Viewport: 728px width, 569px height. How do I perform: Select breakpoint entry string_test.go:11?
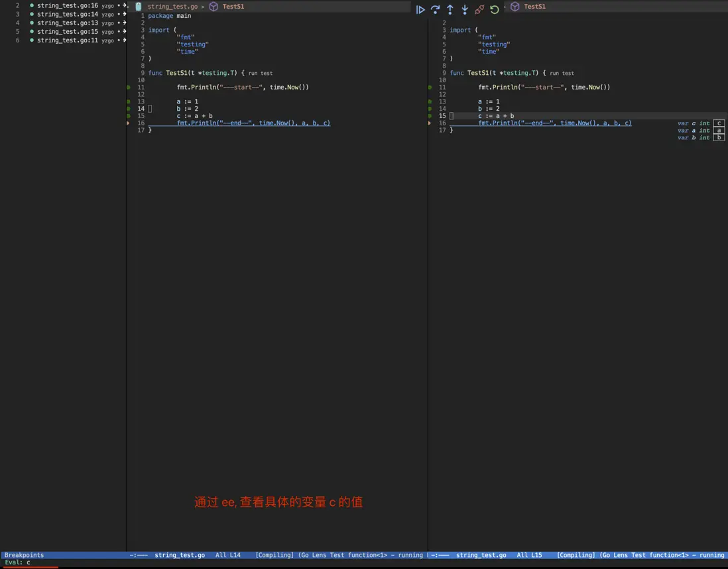pos(68,40)
